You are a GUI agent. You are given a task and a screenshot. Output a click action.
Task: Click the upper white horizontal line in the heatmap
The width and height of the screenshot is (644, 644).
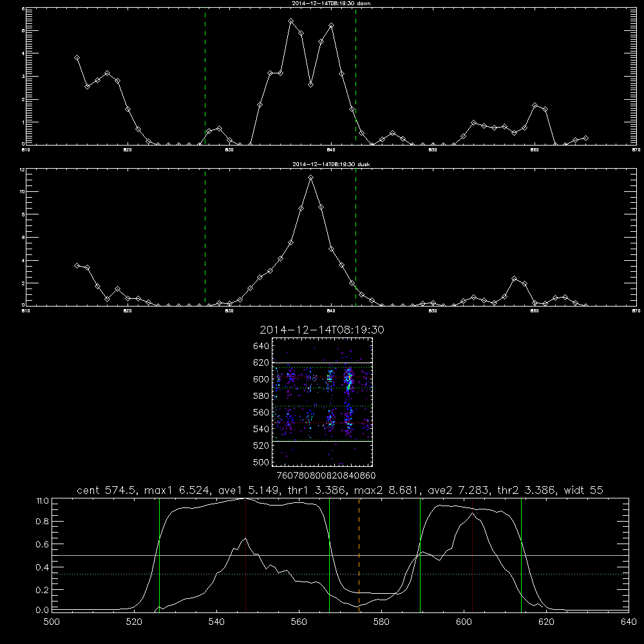click(322, 363)
